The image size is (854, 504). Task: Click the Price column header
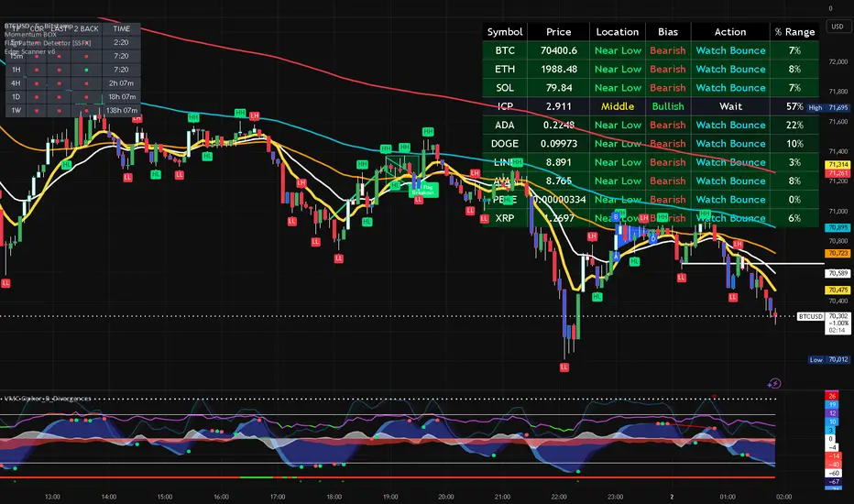pyautogui.click(x=558, y=31)
